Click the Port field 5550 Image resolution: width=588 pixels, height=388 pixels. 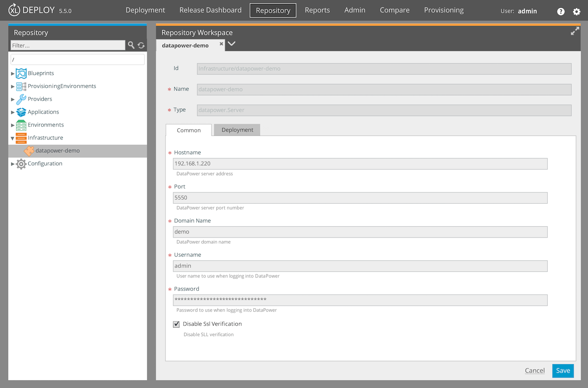click(x=360, y=198)
